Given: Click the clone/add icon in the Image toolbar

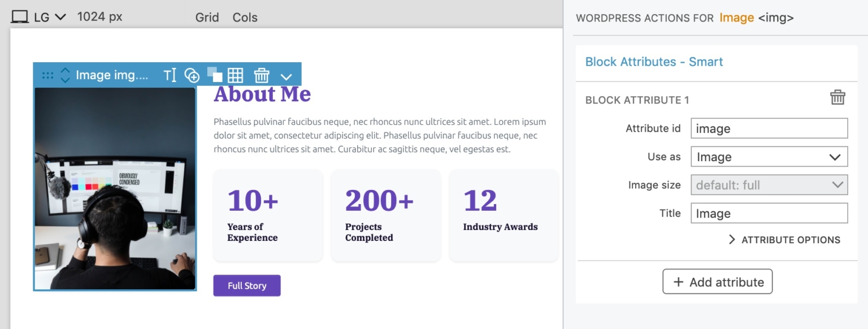Looking at the screenshot, I should [192, 75].
